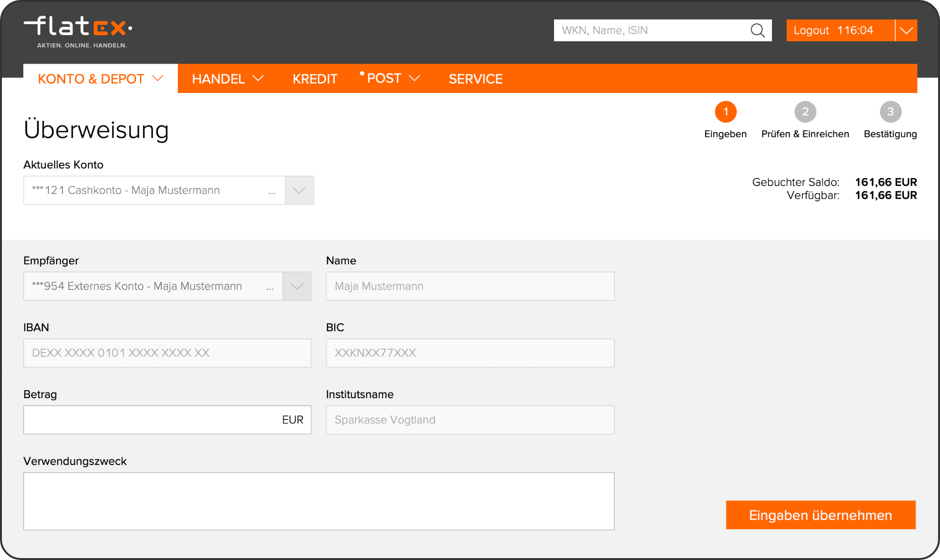Click the BIC input field
Screen dimensions: 940x560
pyautogui.click(x=470, y=353)
